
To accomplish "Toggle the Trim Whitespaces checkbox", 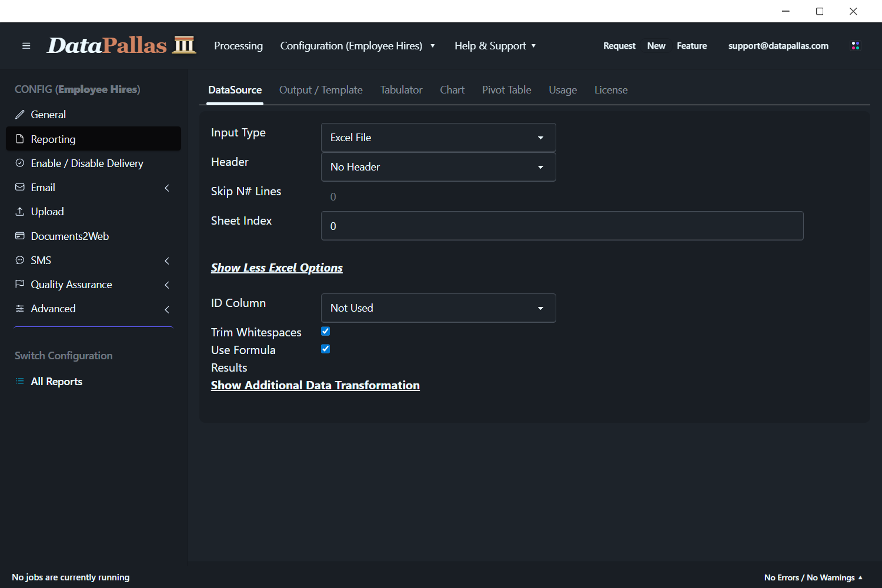I will click(x=326, y=332).
